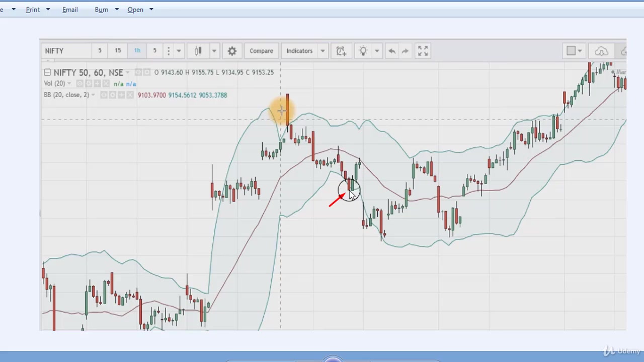The image size is (644, 362).
Task: Click the O 9143.60 open value
Action: pos(169,72)
